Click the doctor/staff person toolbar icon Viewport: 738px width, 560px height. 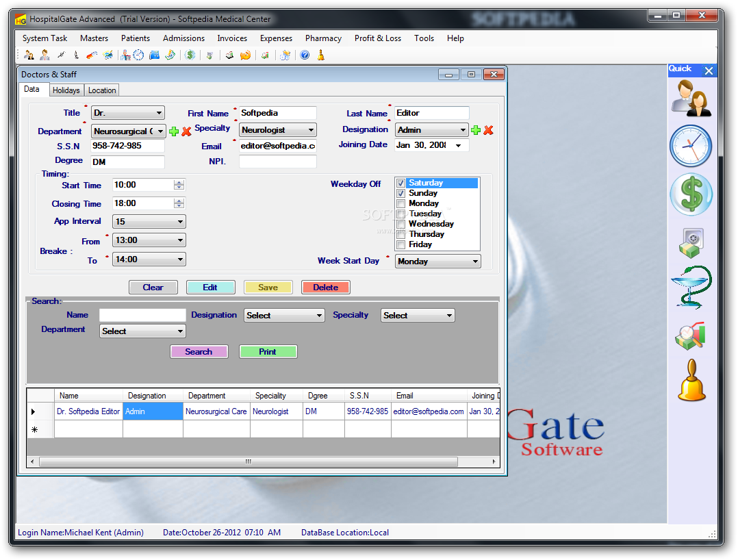(x=44, y=55)
